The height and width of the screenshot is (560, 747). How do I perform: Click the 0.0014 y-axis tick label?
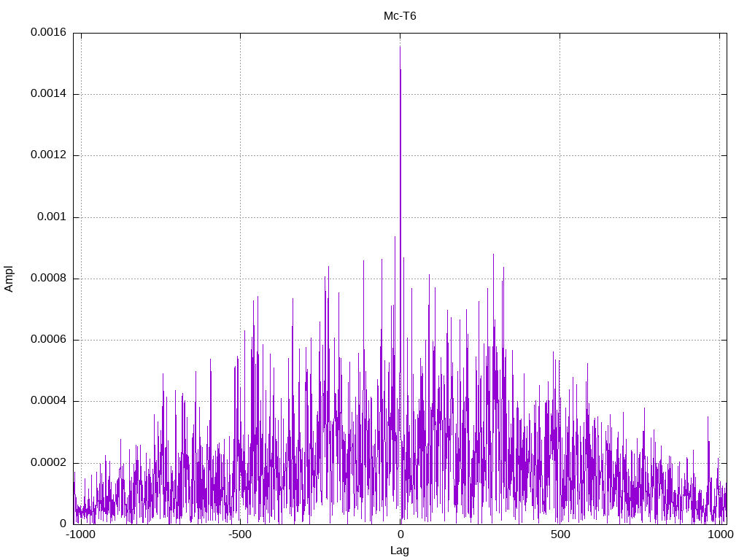click(x=49, y=93)
